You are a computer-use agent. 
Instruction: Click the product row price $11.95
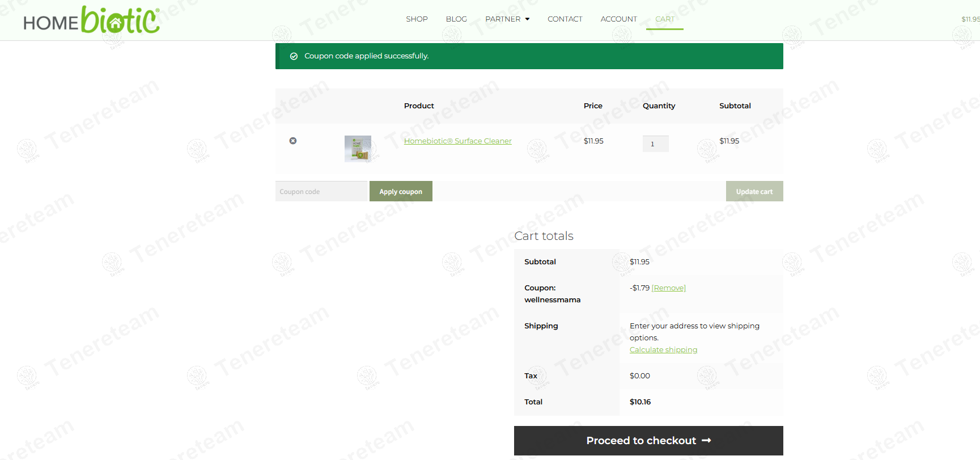593,141
